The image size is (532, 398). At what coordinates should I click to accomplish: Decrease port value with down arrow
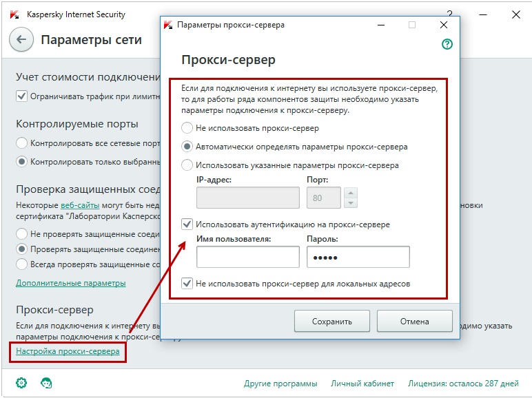click(351, 203)
